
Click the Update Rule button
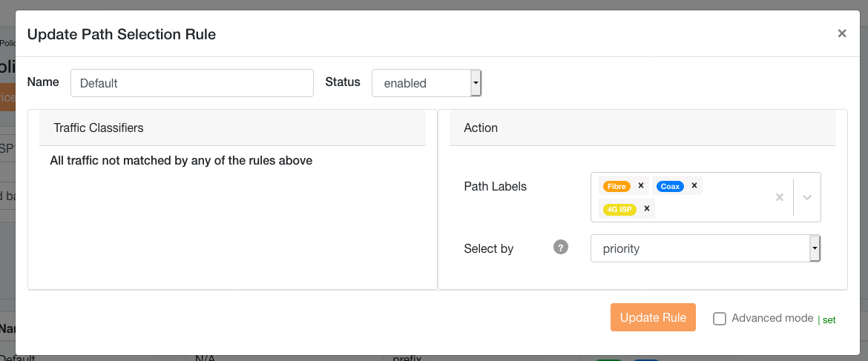point(653,317)
